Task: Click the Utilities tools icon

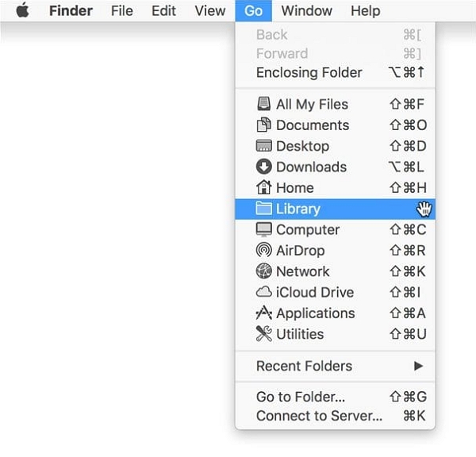Action: point(263,334)
